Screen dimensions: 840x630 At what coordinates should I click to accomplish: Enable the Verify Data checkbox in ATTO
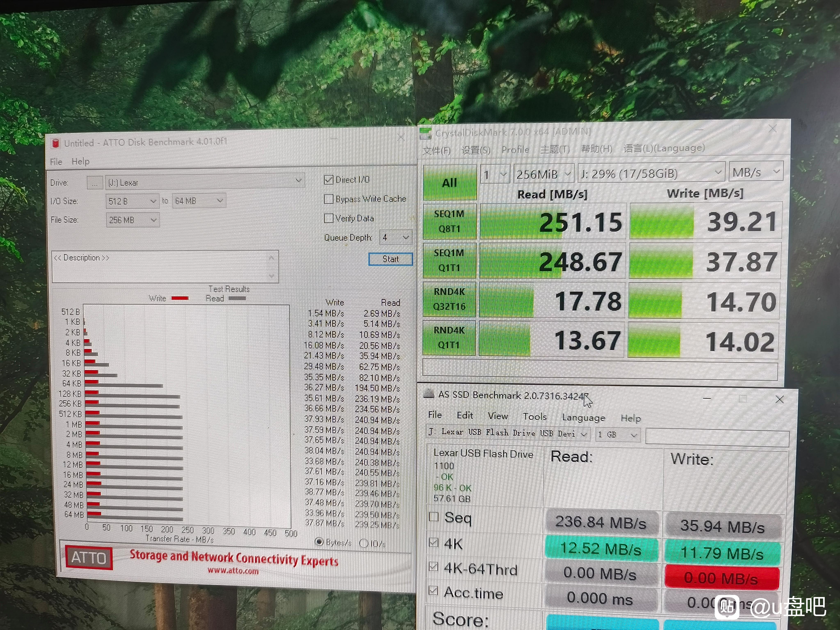coord(329,218)
